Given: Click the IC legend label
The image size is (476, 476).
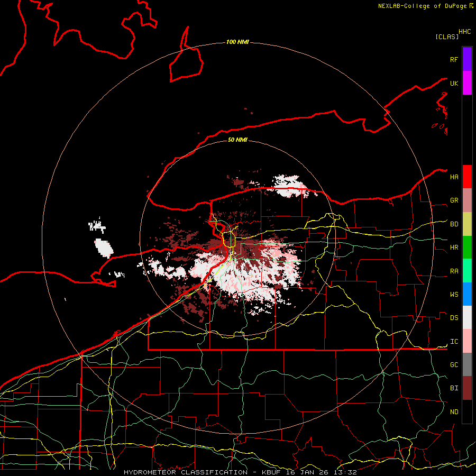Looking at the screenshot, I should [454, 342].
